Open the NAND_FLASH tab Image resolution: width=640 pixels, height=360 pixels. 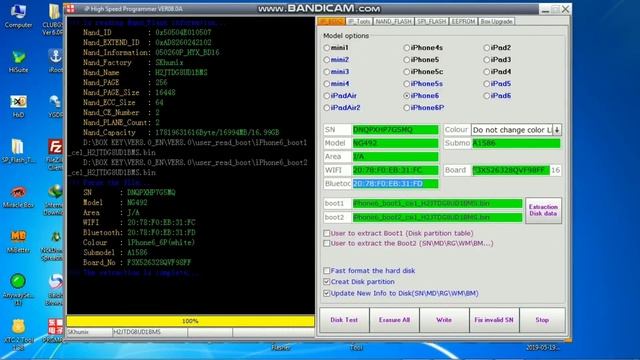393,21
